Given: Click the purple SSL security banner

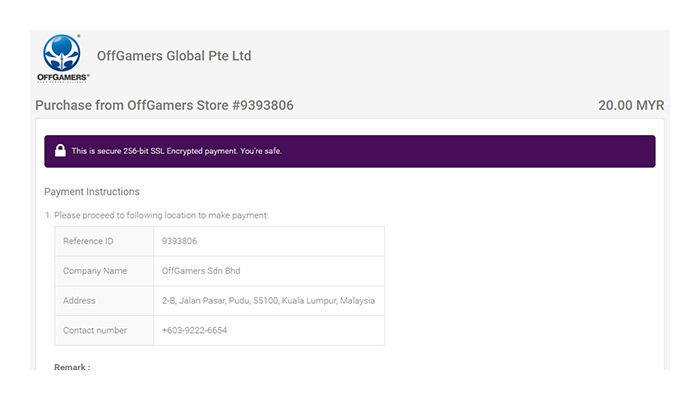Looking at the screenshot, I should point(450,151).
